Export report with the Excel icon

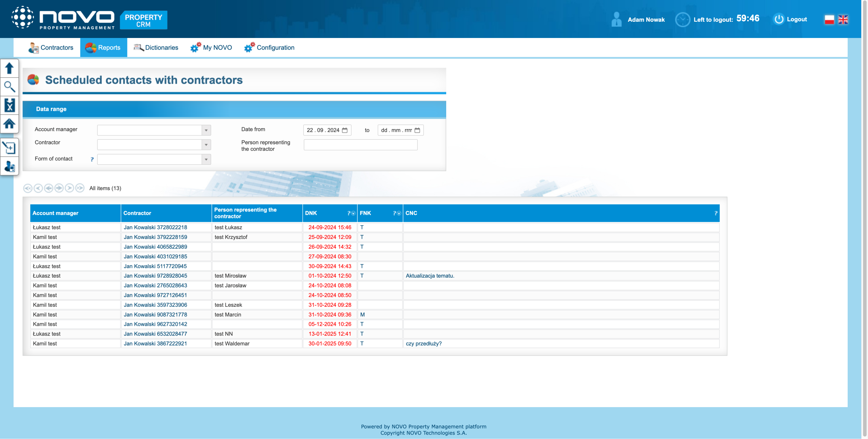(x=9, y=105)
